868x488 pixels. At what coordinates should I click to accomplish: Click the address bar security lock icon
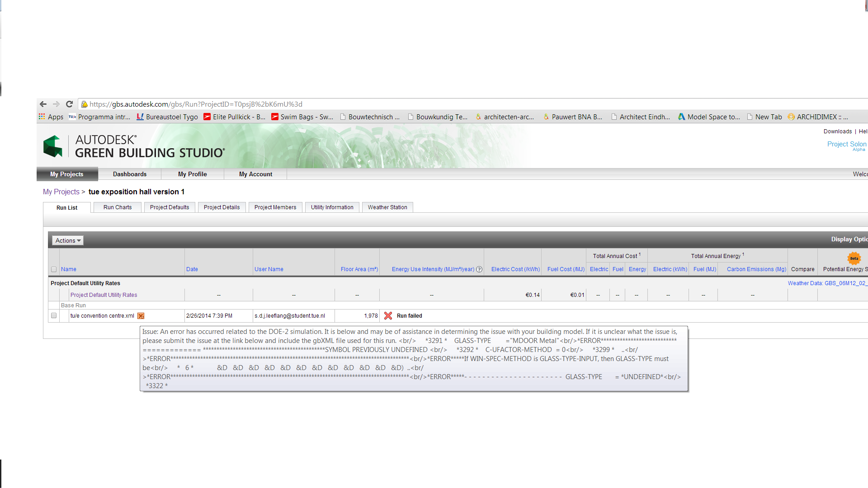(84, 104)
